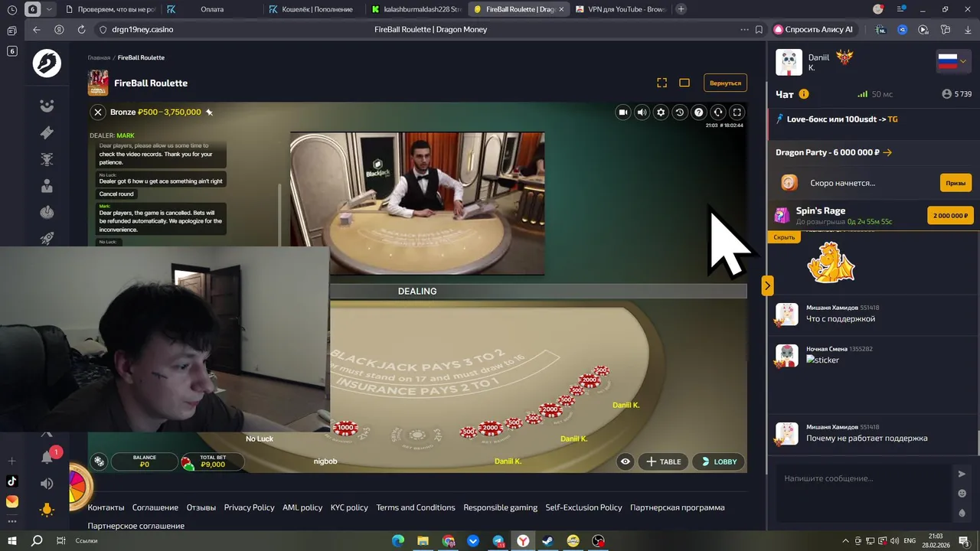The height and width of the screenshot is (551, 980).
Task: Switch to the Проверяем, что вы не робот tab
Action: 109,9
